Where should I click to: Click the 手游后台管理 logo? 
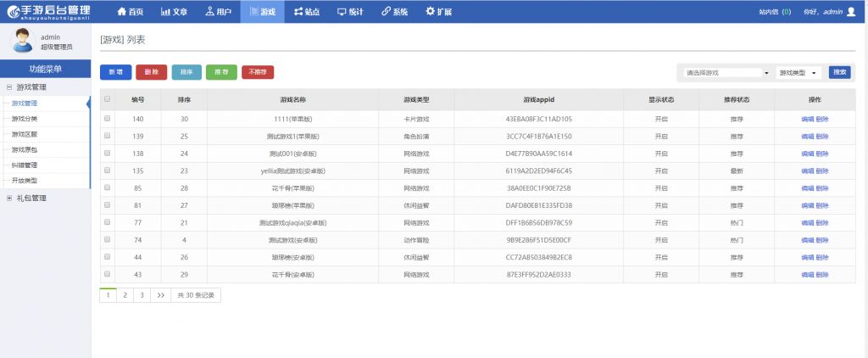point(48,12)
